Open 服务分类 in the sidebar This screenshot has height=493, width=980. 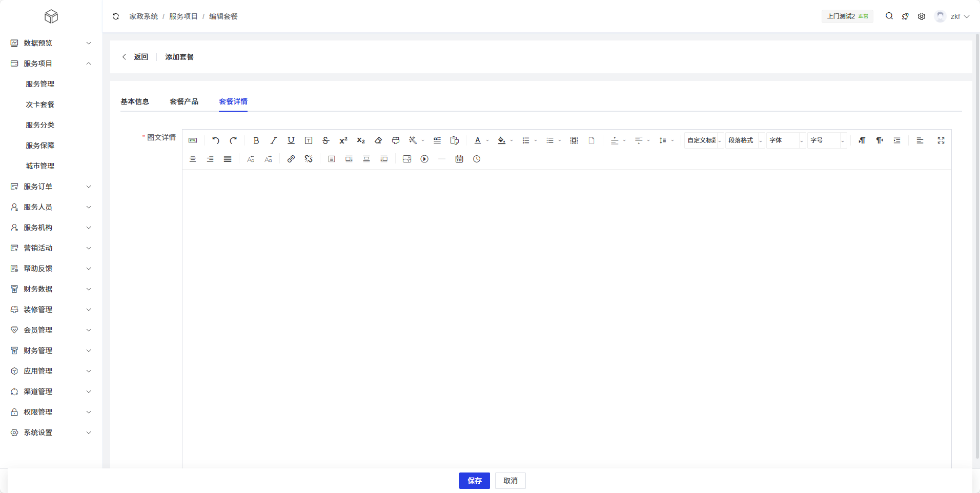40,125
